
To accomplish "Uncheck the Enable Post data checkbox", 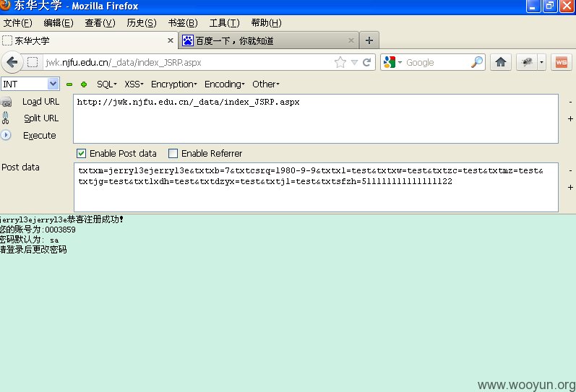I will 81,154.
